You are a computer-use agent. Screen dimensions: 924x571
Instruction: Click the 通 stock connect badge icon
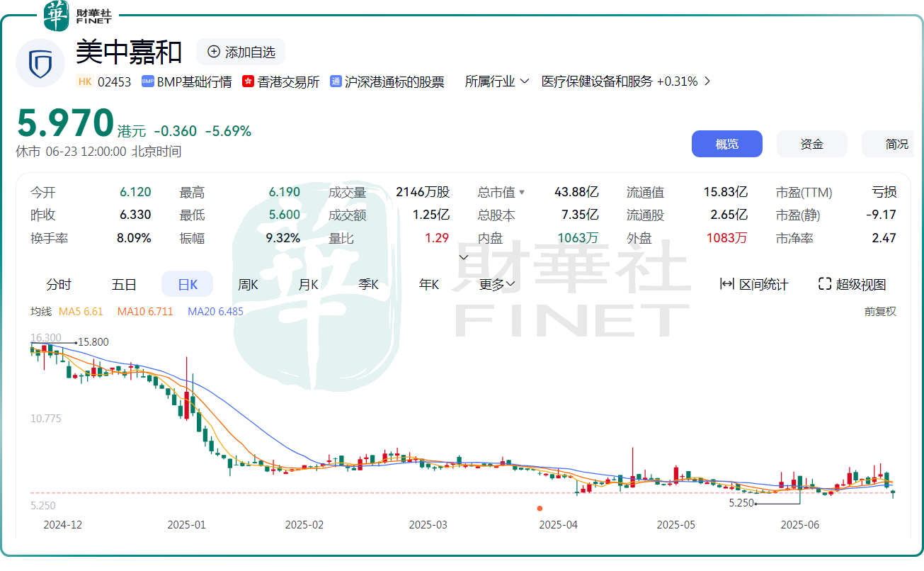pos(336,81)
